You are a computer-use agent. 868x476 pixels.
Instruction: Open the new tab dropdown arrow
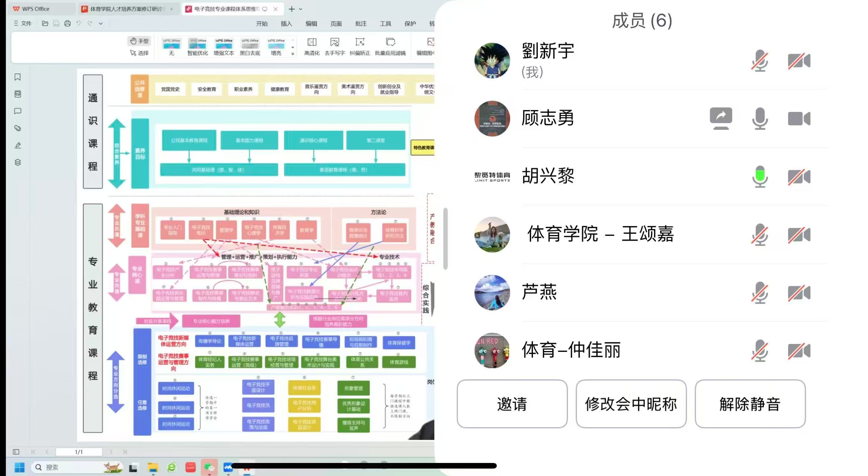pos(301,9)
